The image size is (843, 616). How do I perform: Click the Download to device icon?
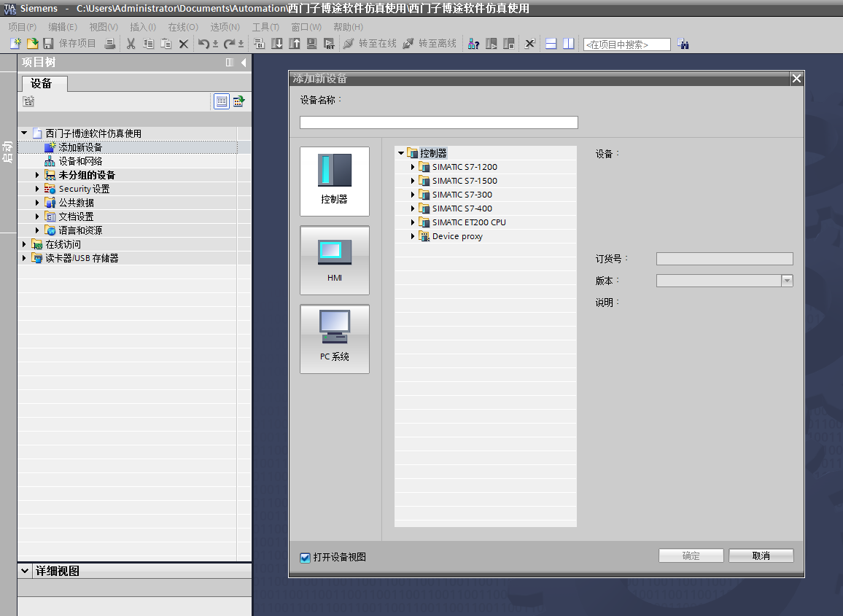point(277,44)
